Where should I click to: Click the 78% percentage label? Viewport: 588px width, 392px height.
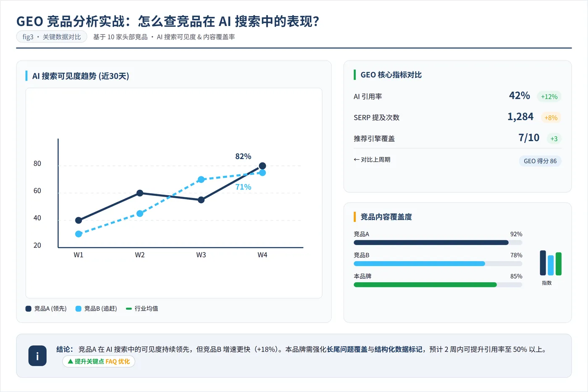516,255
